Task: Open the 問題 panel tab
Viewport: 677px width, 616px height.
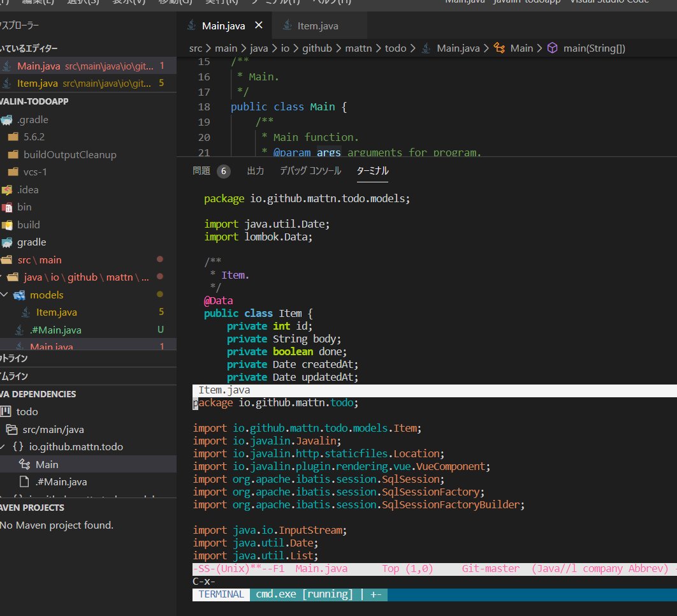Action: coord(201,171)
